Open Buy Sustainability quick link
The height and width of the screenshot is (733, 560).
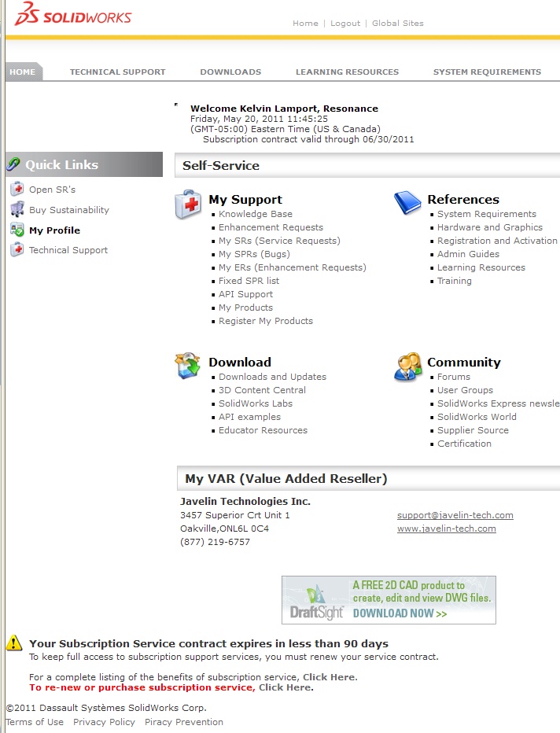tap(69, 210)
